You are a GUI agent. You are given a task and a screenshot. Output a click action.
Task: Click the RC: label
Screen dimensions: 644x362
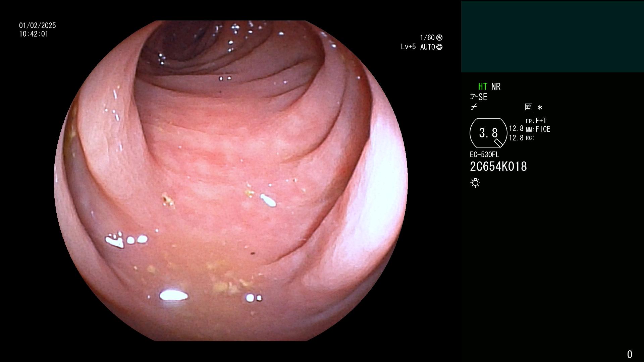pyautogui.click(x=530, y=138)
